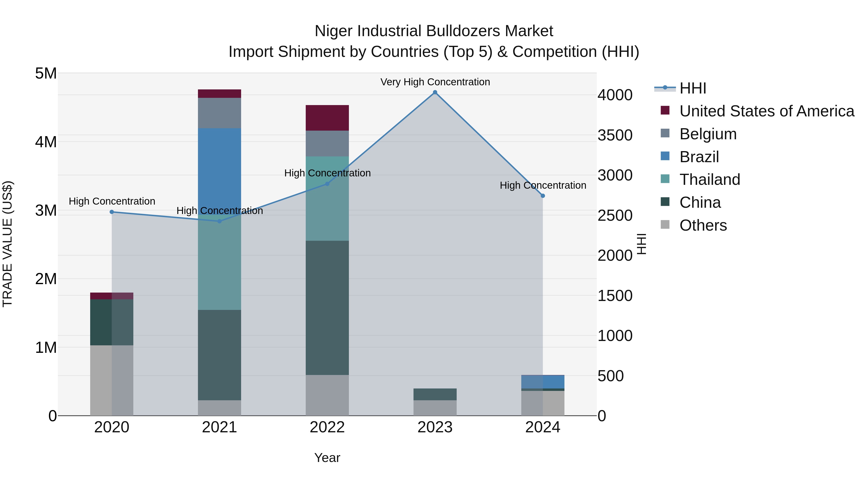Screen dimensions: 868x488
Task: Click the 'TRADE VALUE (US$)' axis title
Action: pos(7,244)
